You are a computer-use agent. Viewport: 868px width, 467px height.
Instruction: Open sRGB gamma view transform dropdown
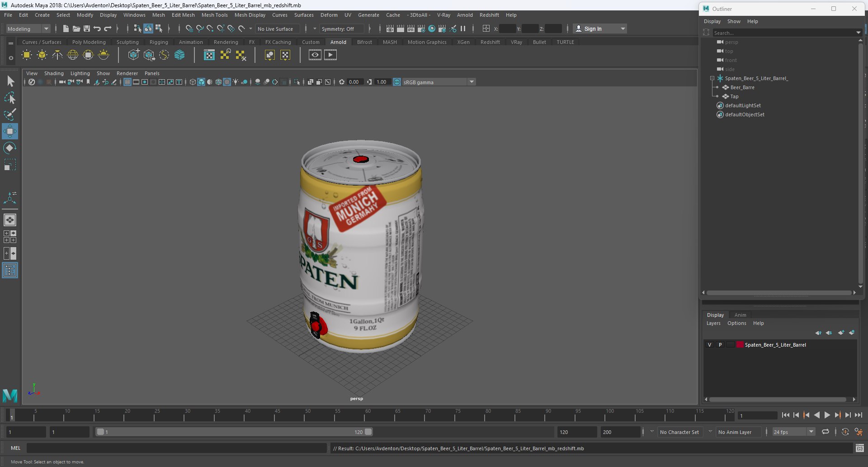coord(439,82)
